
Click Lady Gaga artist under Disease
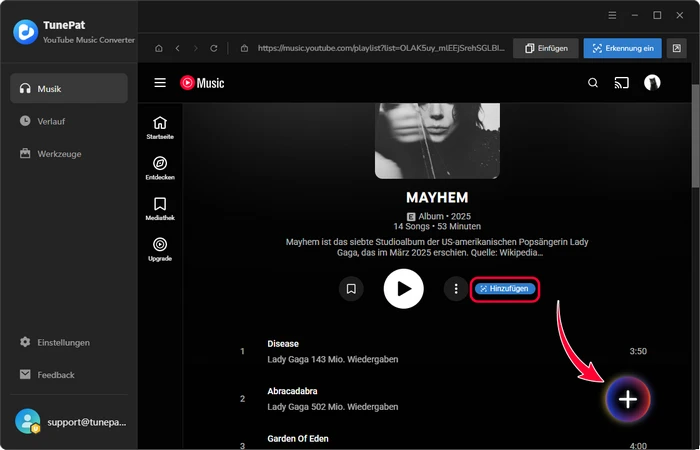click(x=286, y=359)
